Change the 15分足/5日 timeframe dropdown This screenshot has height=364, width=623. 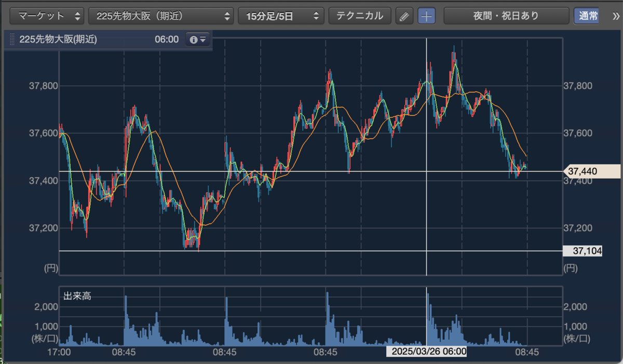click(x=281, y=16)
